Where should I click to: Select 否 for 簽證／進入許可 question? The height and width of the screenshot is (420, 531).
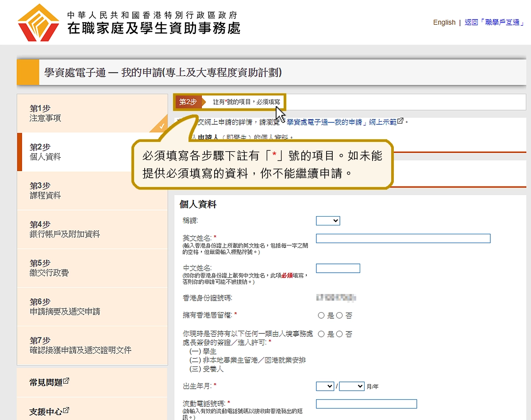339,334
